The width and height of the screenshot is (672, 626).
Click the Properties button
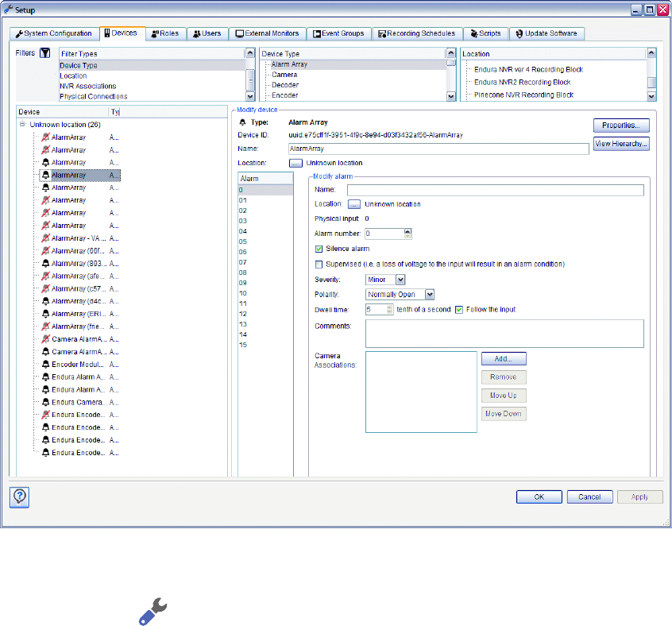621,126
